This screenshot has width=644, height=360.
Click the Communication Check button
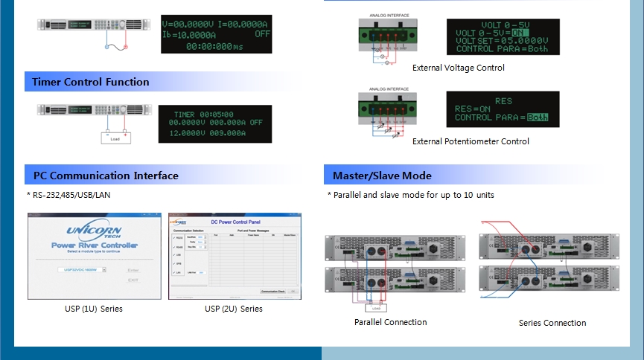point(272,292)
